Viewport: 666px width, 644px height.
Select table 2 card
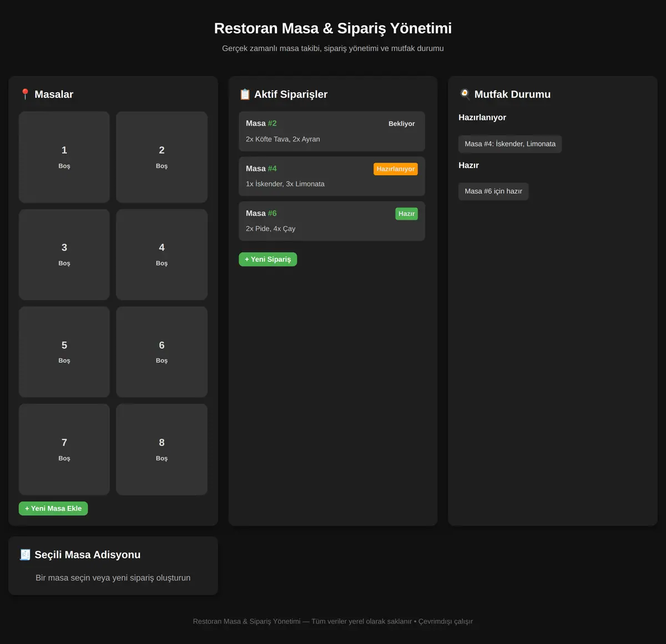(162, 157)
